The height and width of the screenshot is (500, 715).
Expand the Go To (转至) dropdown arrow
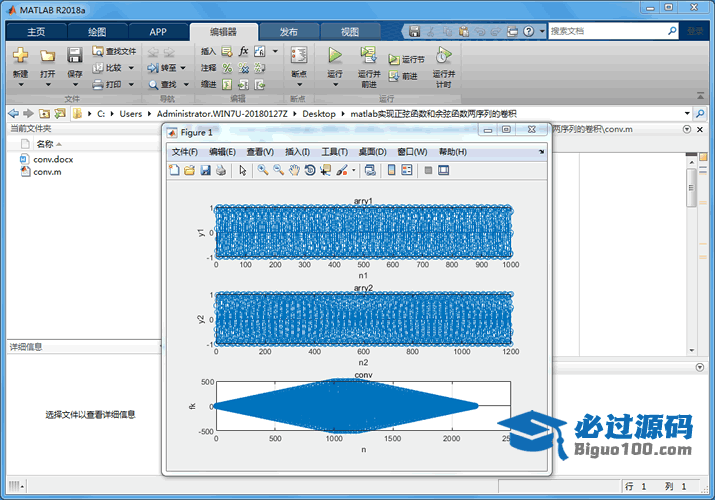[x=183, y=68]
